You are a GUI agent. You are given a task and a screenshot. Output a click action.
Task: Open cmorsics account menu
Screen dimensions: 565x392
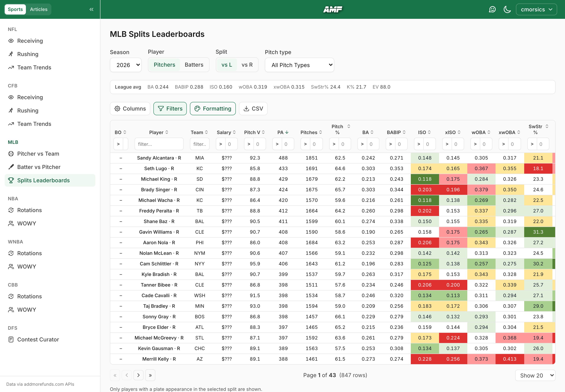(x=536, y=9)
